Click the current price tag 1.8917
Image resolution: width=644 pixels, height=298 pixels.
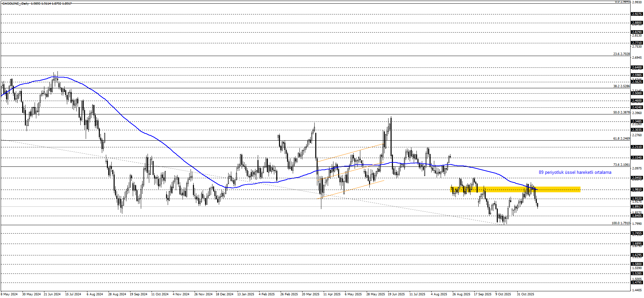click(x=637, y=207)
